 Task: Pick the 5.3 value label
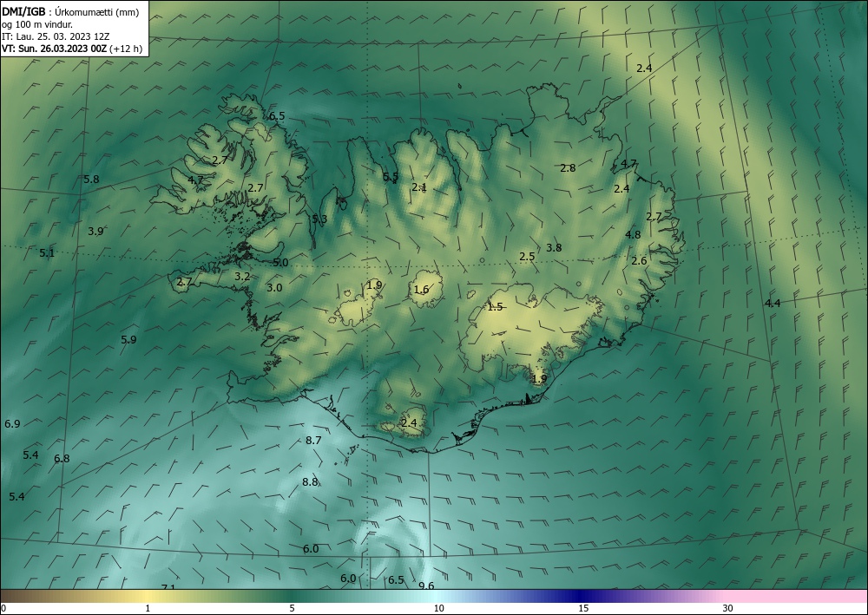(x=319, y=219)
